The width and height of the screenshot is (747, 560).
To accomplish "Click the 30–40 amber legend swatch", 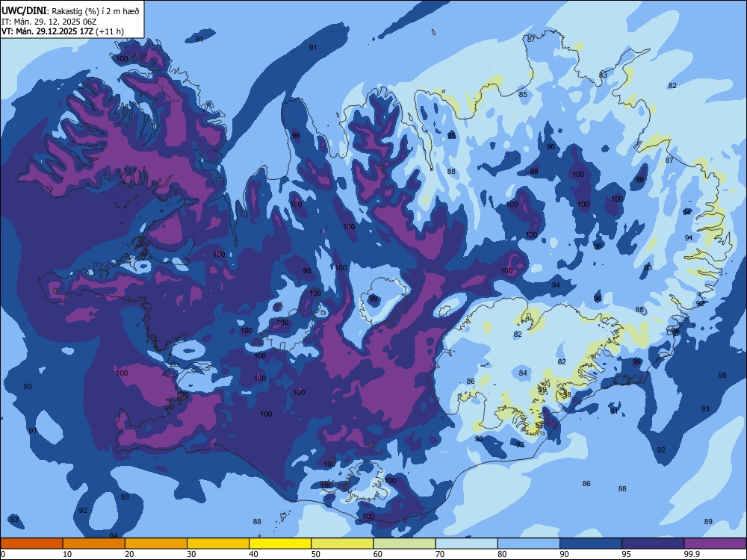I will [x=218, y=544].
